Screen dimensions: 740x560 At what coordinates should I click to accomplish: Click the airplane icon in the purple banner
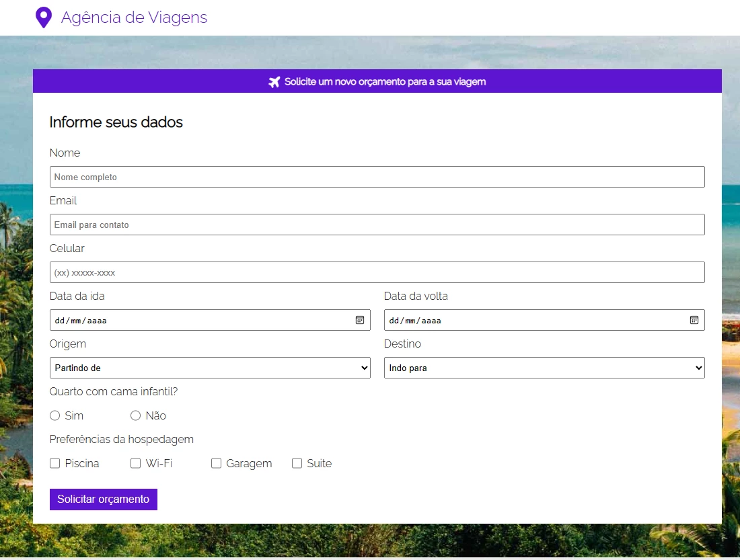point(274,81)
